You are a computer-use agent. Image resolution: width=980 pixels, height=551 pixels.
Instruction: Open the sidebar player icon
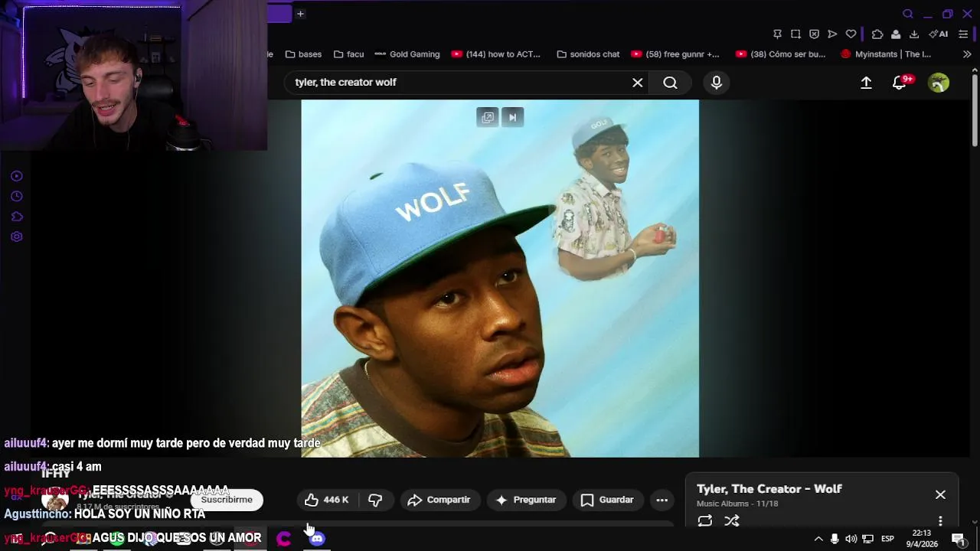(17, 176)
